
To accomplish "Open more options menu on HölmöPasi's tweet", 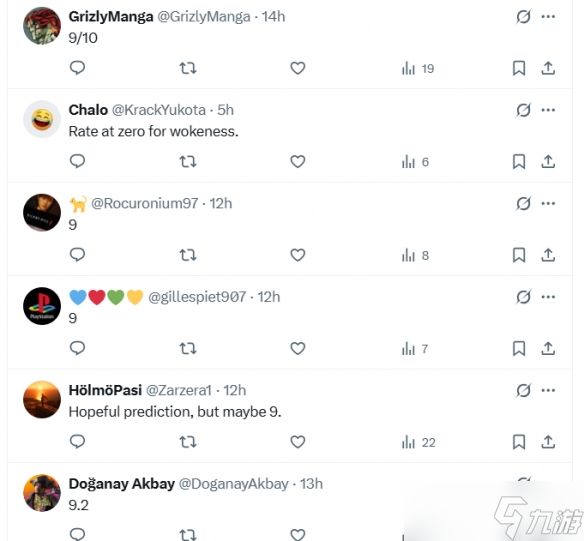I will coord(548,390).
